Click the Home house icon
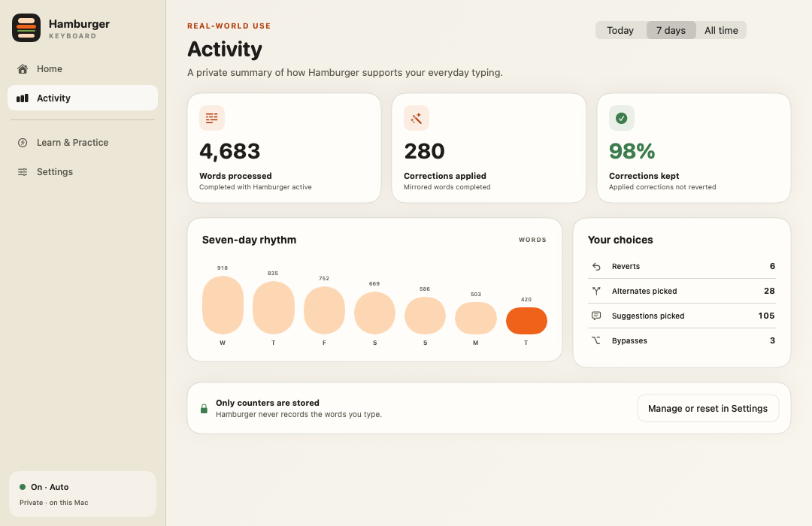The width and height of the screenshot is (812, 526). click(x=23, y=69)
